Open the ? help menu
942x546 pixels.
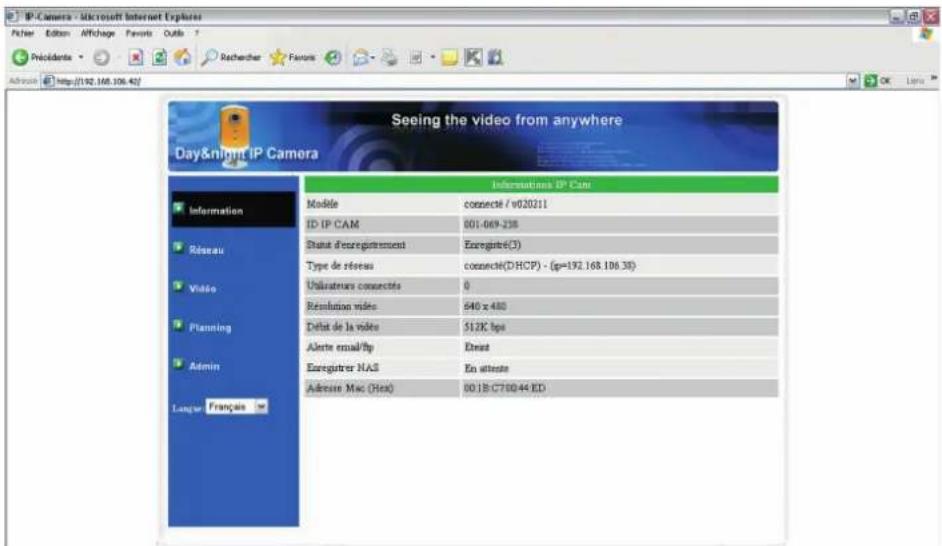tap(196, 34)
